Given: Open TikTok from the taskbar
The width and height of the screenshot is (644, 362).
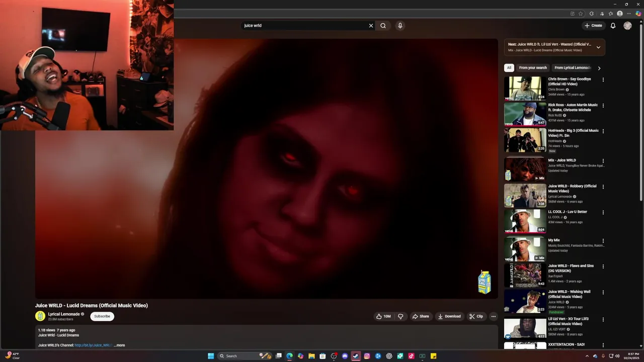Looking at the screenshot, I should coord(411,356).
